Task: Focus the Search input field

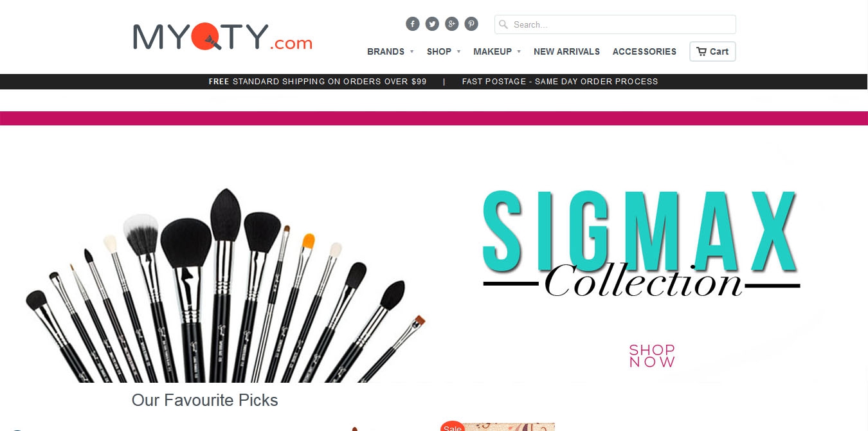Action: pyautogui.click(x=615, y=24)
